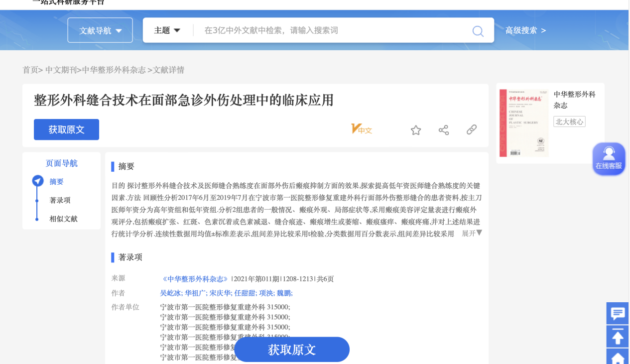The image size is (630, 364).
Task: Go home via the floating house icon
Action: coord(618,357)
